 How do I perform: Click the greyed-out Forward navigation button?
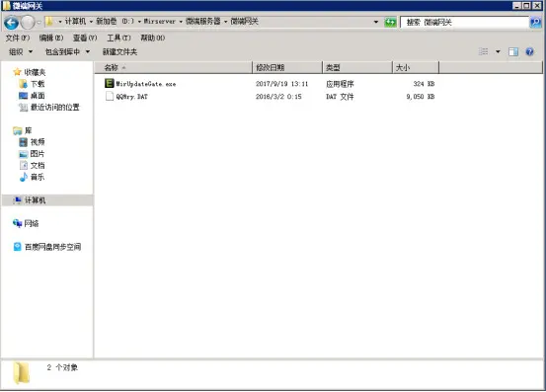pos(28,23)
